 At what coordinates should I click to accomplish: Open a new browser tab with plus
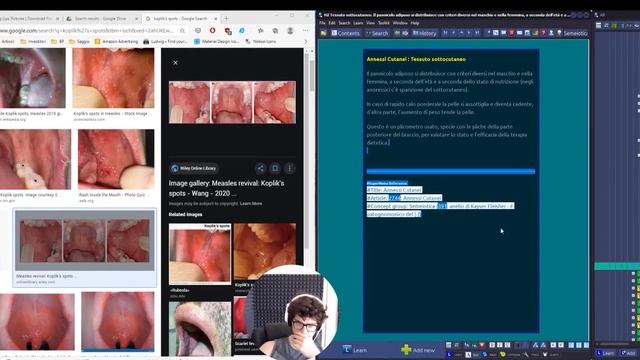tap(226, 18)
